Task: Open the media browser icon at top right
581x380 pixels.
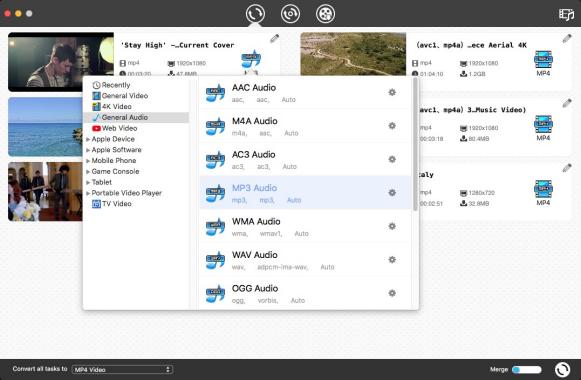Action: tap(566, 14)
